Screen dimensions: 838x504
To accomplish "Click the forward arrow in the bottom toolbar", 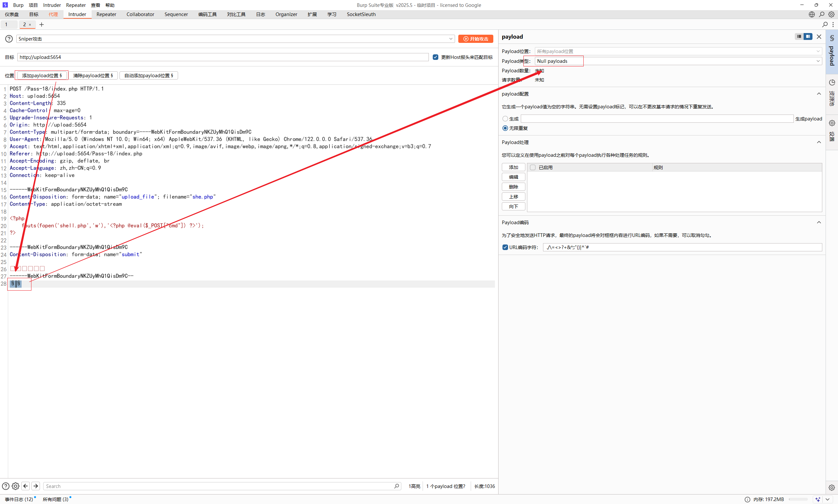I will point(36,486).
